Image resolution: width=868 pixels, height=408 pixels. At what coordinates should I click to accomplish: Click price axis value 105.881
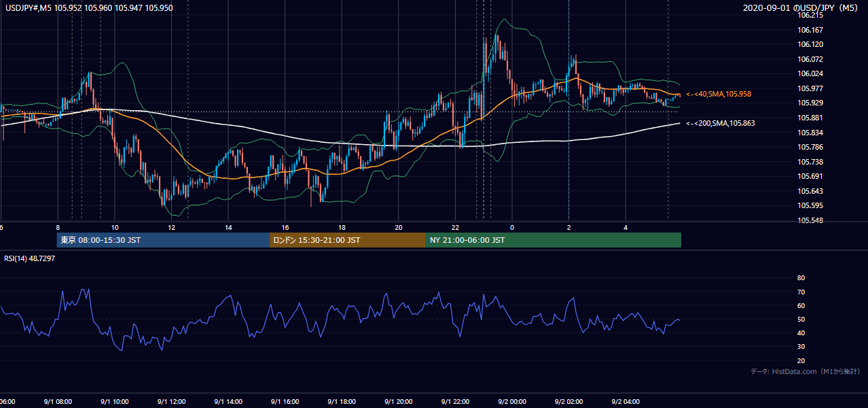point(810,118)
